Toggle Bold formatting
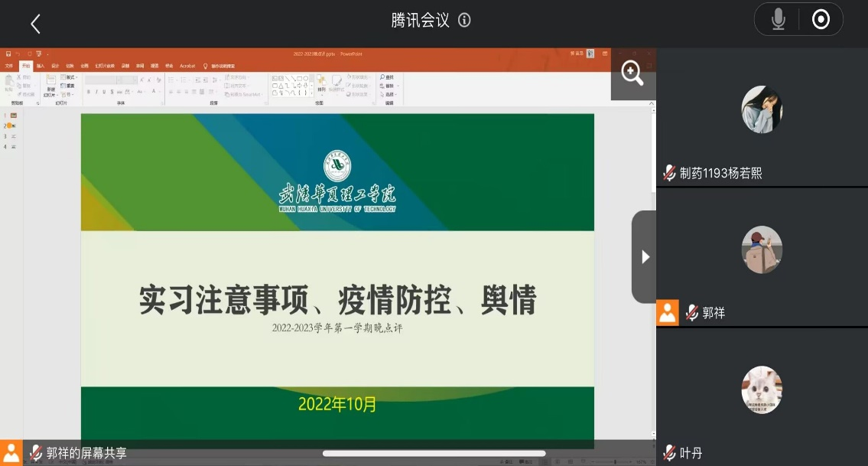The image size is (868, 466). [89, 92]
